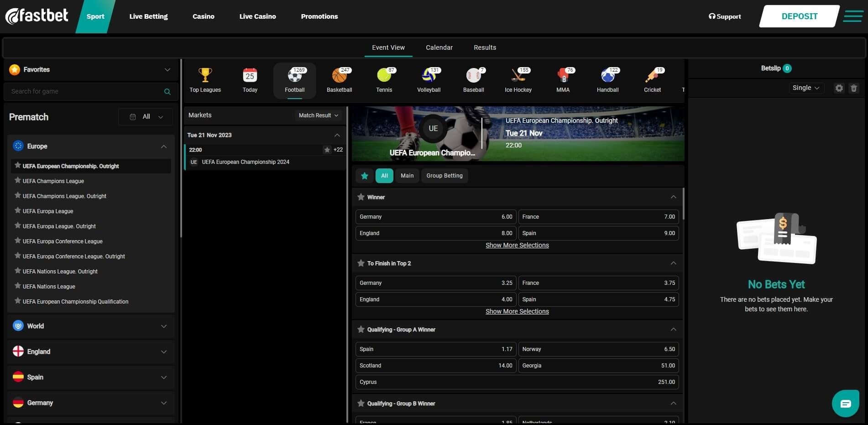
Task: Open the Single bet type dropdown
Action: click(806, 88)
